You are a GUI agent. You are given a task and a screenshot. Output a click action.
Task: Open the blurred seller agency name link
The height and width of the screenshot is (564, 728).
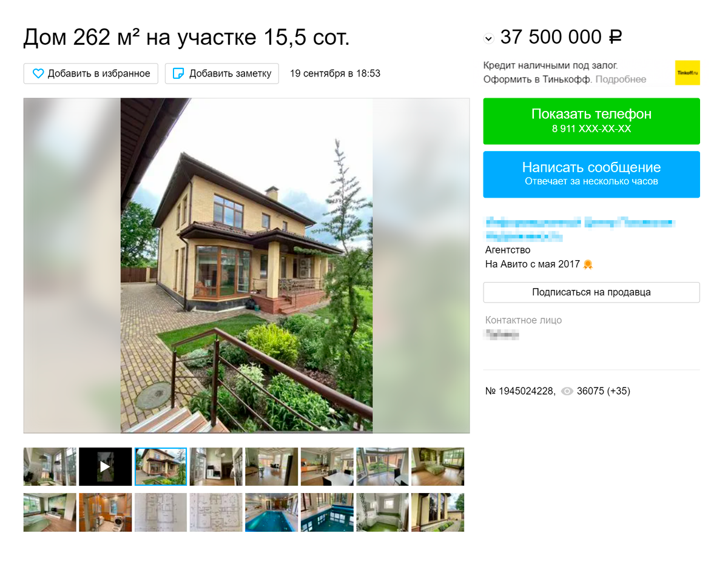click(579, 229)
